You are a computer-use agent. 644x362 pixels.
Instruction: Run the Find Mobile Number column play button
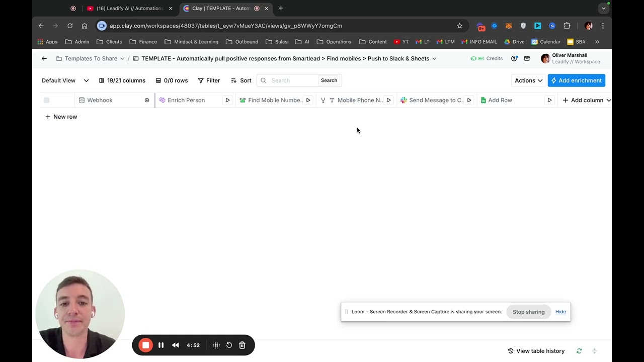pyautogui.click(x=308, y=100)
